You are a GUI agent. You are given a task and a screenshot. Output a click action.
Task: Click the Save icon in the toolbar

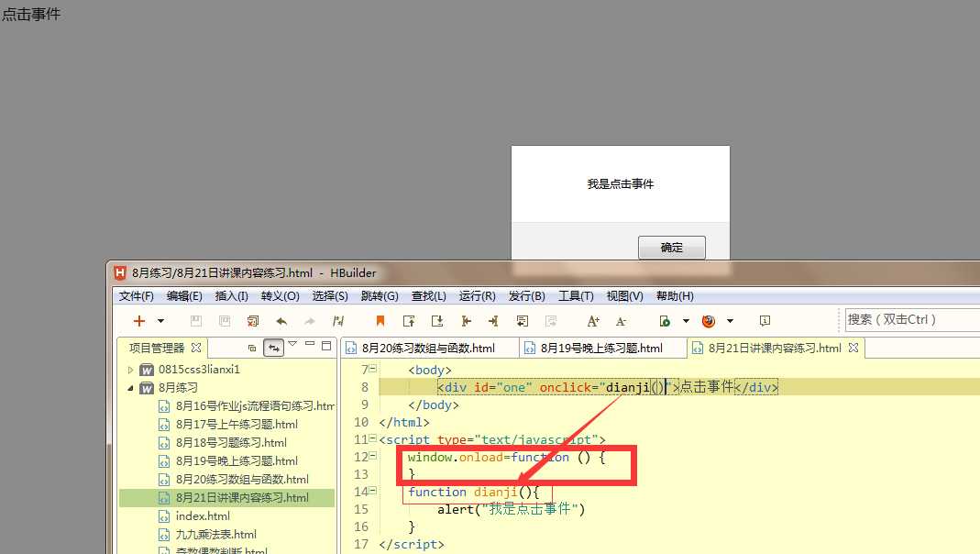(x=195, y=321)
